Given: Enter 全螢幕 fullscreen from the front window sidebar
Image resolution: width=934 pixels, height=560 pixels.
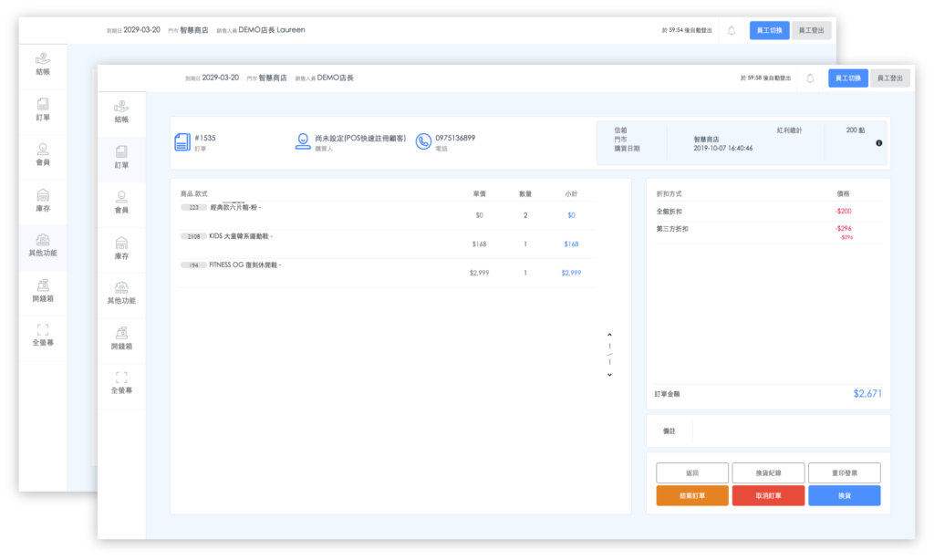Looking at the screenshot, I should click(121, 382).
